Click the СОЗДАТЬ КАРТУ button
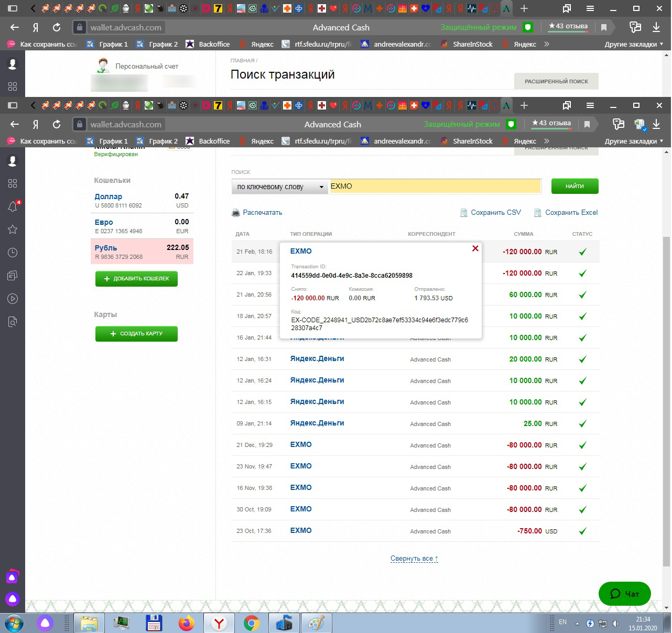Screen dimensions: 672x633 point(136,334)
